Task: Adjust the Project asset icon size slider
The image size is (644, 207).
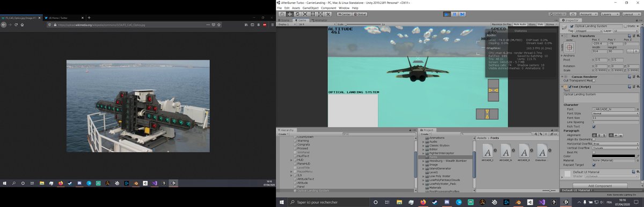Action: click(550, 190)
